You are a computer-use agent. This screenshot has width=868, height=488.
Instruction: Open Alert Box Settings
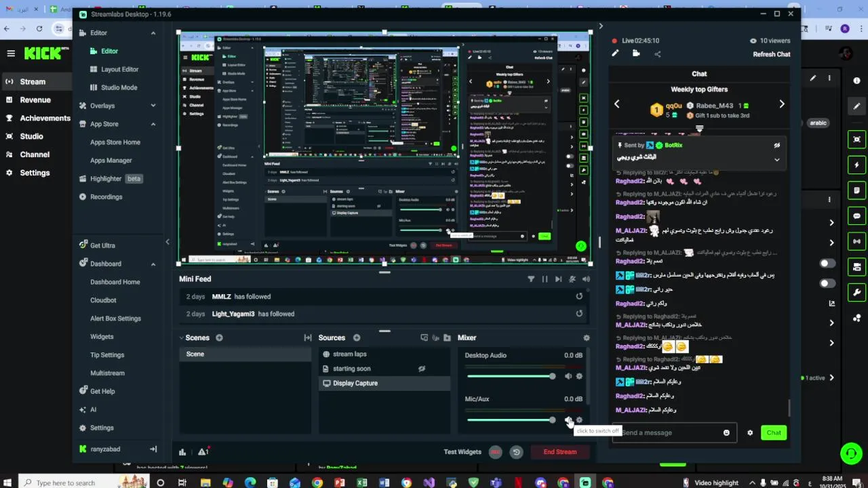(x=115, y=319)
